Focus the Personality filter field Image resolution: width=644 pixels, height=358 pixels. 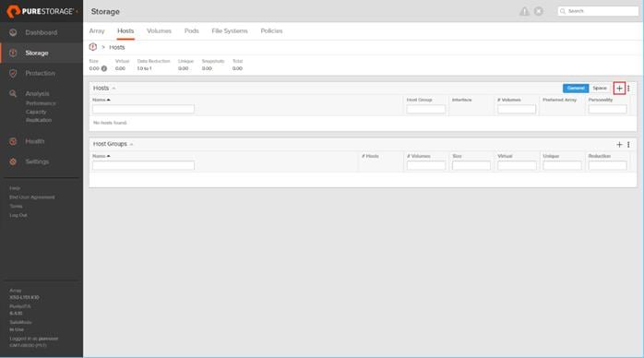point(607,109)
